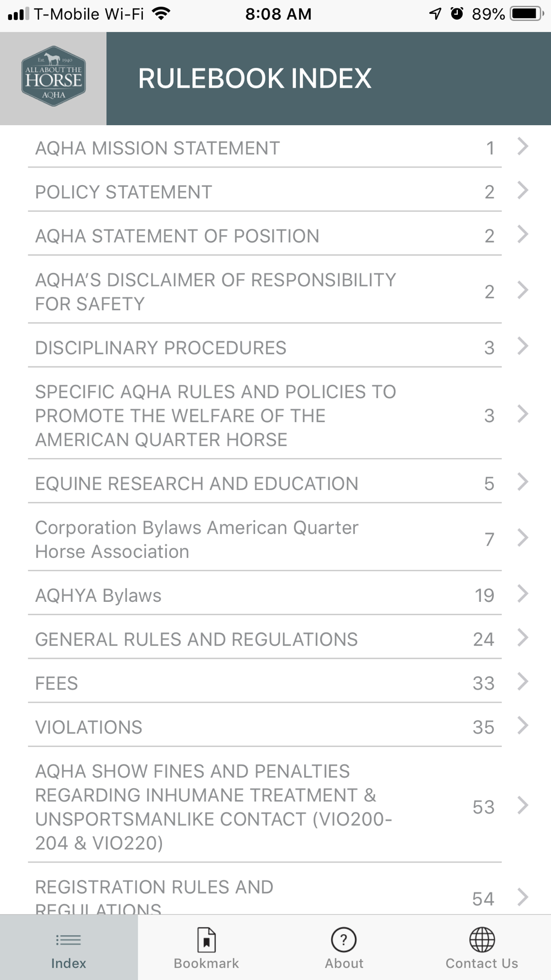Expand the AQHYA Bylaws chevron
The image size is (551, 980).
point(522,594)
